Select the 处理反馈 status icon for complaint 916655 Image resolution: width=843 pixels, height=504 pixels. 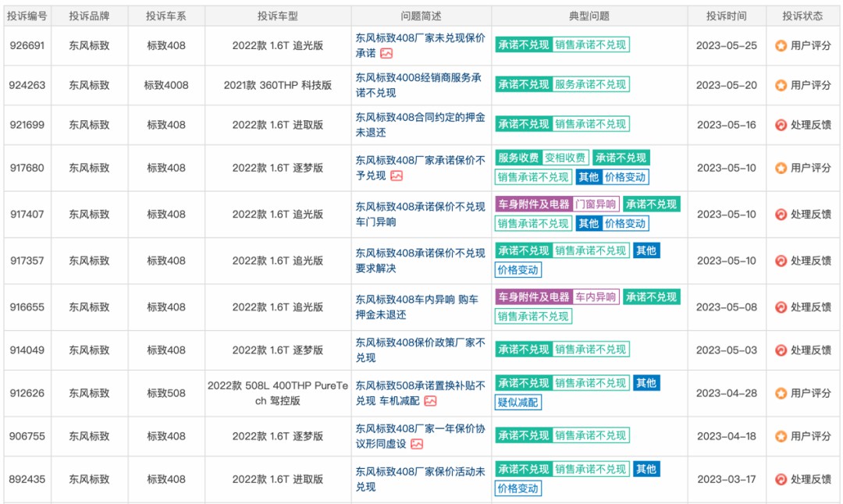[781, 307]
